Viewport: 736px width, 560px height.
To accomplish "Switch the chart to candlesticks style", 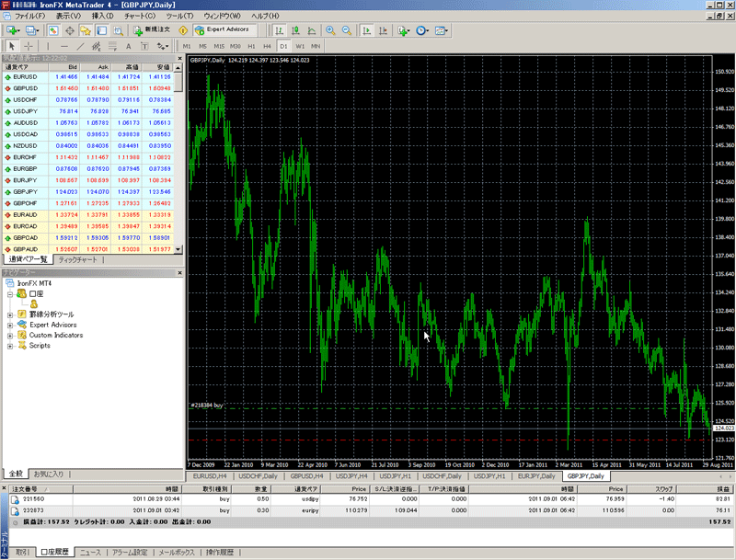I will (295, 30).
